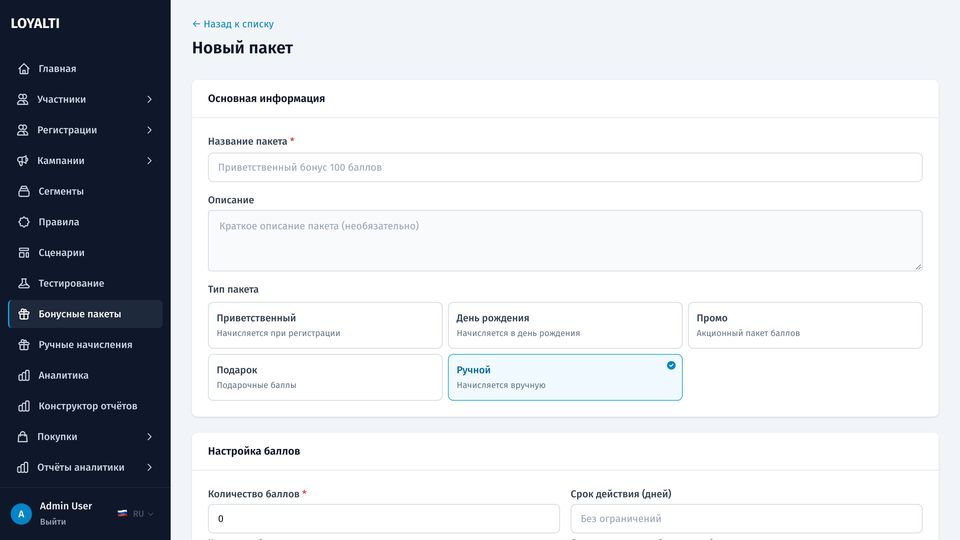Focus the Количество баллов field
Screen dimensions: 960x540
click(x=384, y=519)
